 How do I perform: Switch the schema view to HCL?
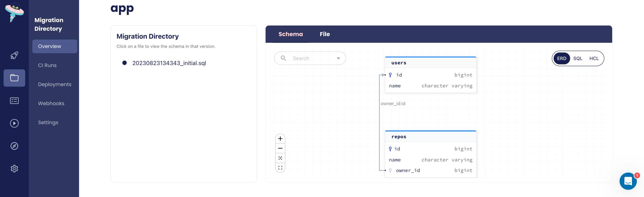coord(594,59)
